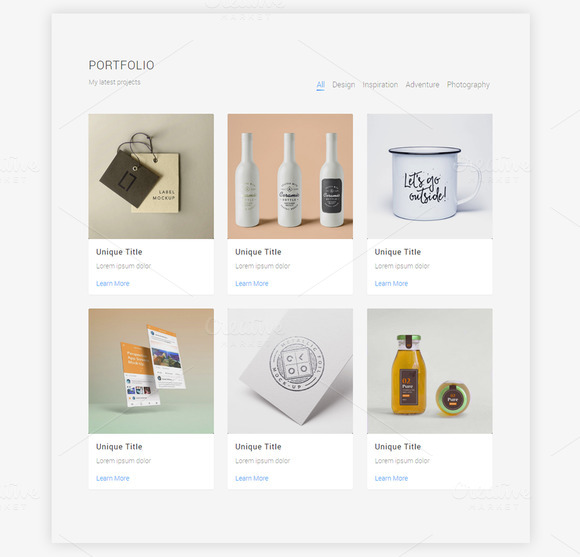Filter portfolio by Photography

[x=468, y=85]
